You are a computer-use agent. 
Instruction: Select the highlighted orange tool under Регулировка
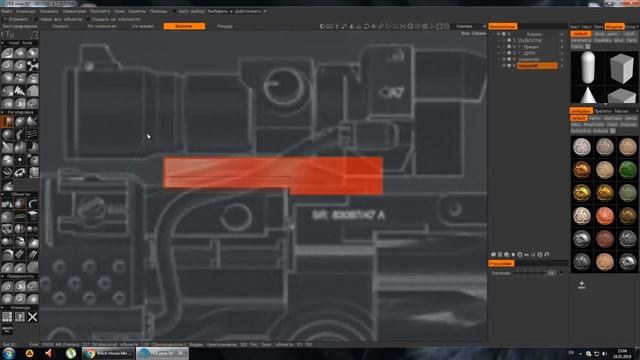[x=7, y=122]
